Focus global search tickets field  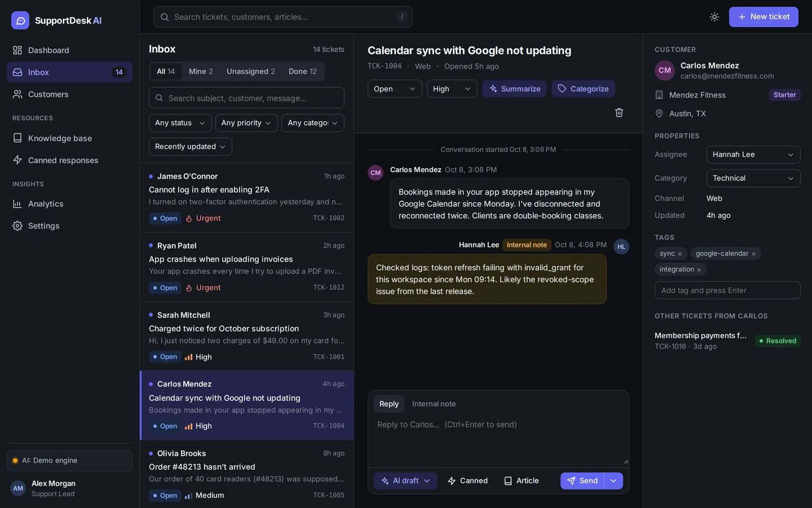[x=283, y=17]
